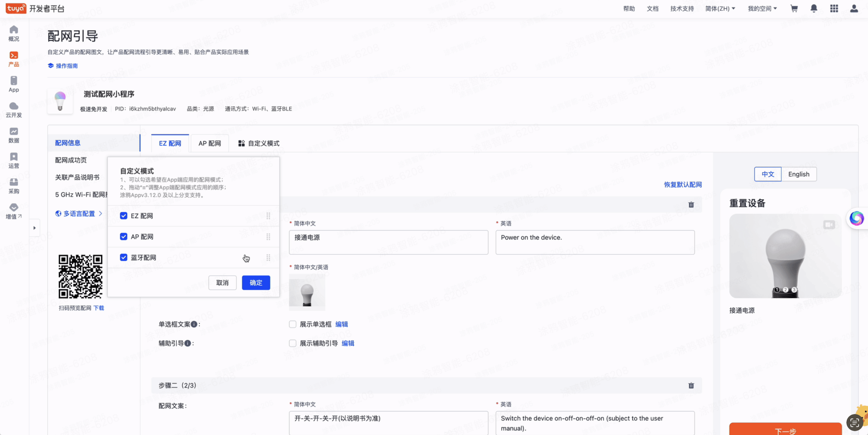
Task: Select 配网成功页 in left menu
Action: tap(71, 160)
